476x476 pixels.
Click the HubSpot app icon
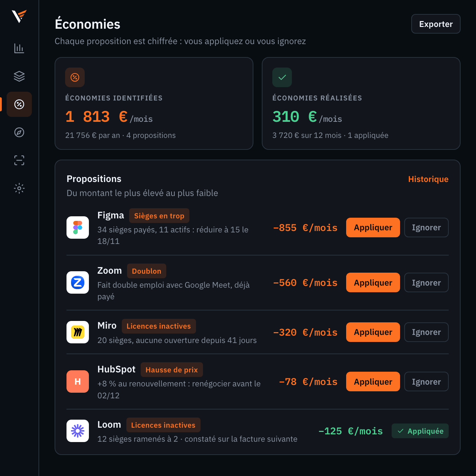tap(78, 381)
